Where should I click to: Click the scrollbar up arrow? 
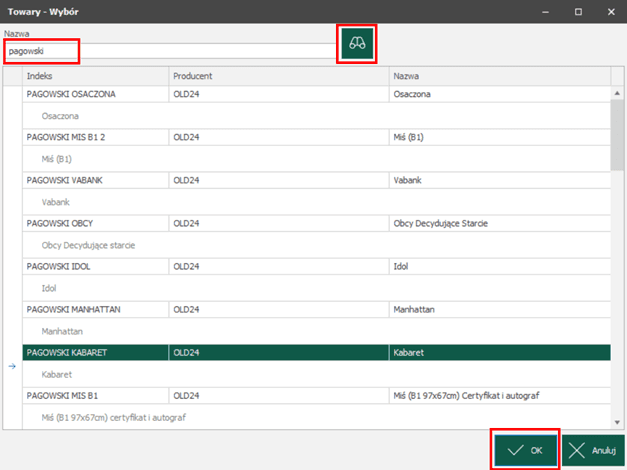tap(617, 93)
